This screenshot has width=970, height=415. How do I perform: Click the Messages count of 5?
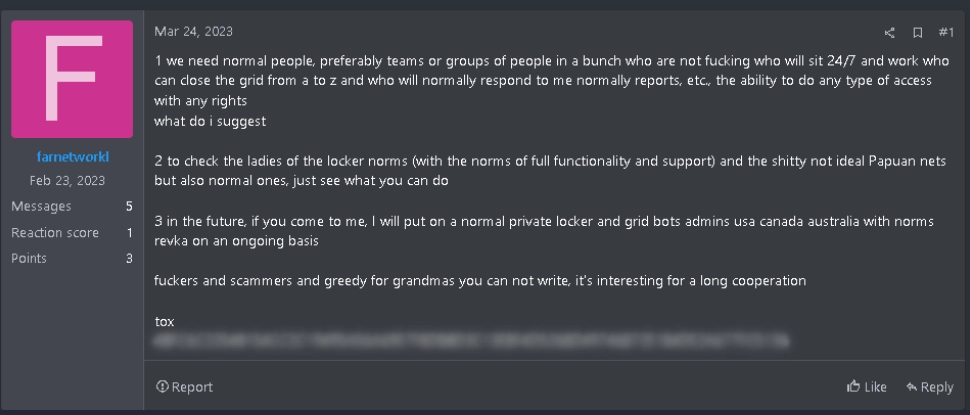coord(129,207)
